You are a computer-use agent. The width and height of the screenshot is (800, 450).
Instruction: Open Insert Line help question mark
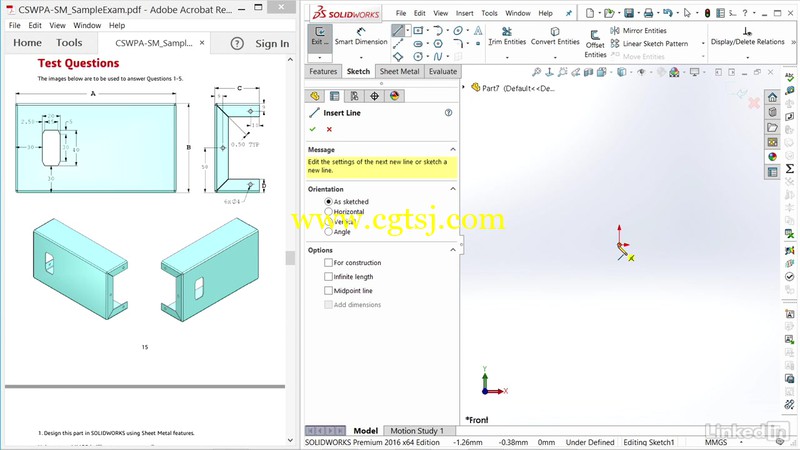click(x=448, y=113)
